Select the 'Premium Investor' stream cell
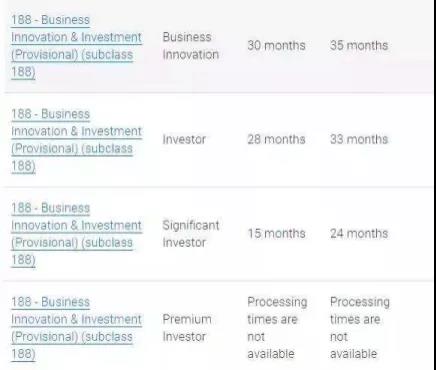Image resolution: width=436 pixels, height=370 pixels. pos(187,328)
